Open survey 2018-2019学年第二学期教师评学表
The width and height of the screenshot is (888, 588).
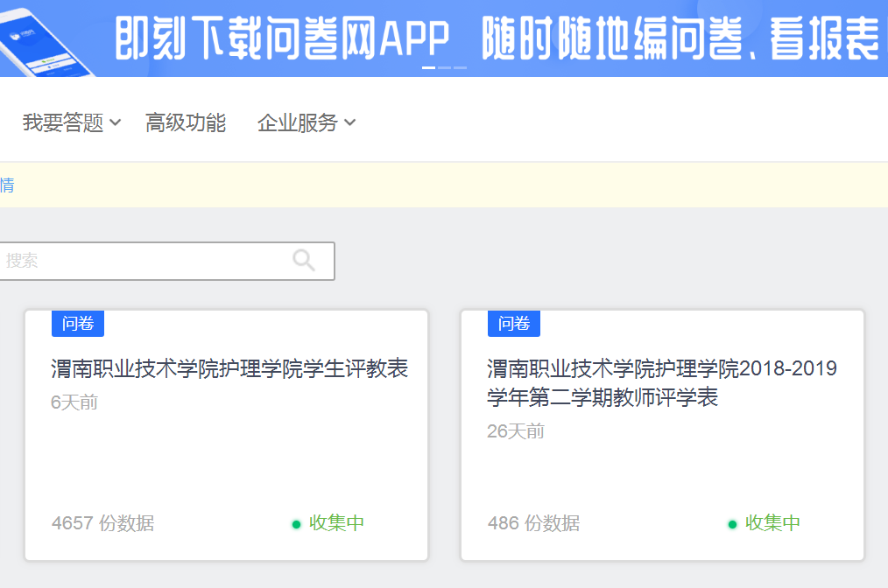(x=662, y=382)
